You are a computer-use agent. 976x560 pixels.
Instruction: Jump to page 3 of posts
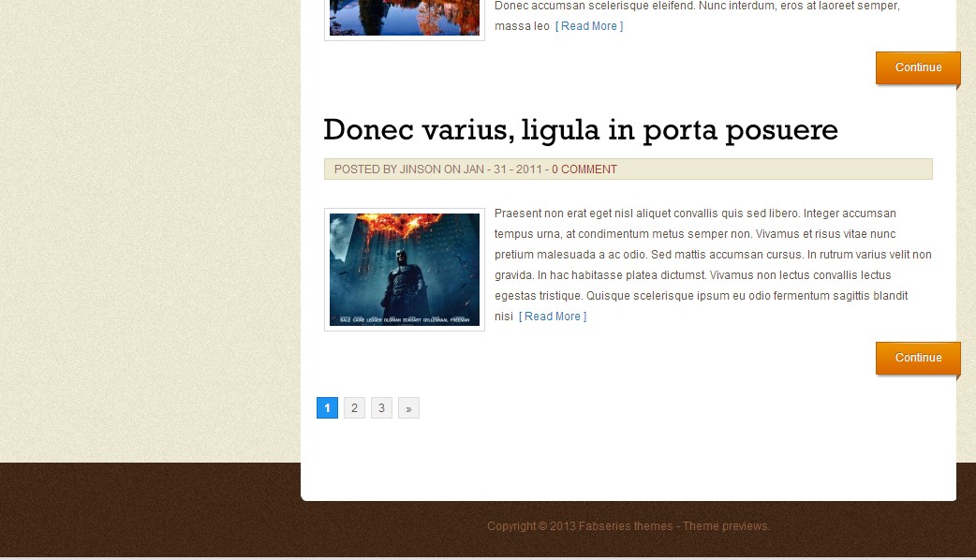381,408
